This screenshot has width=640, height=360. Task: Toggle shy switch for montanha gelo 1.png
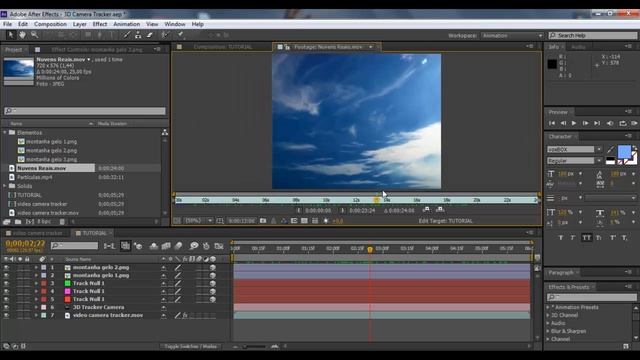click(164, 276)
